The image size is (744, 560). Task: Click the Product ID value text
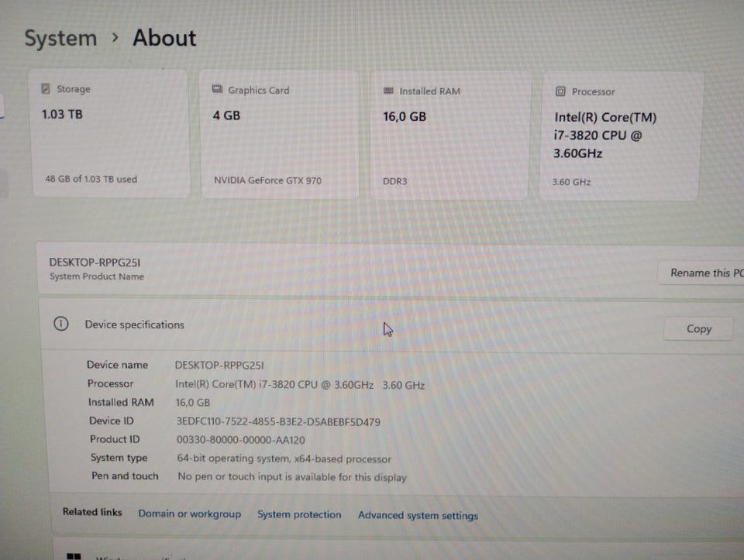coord(241,439)
